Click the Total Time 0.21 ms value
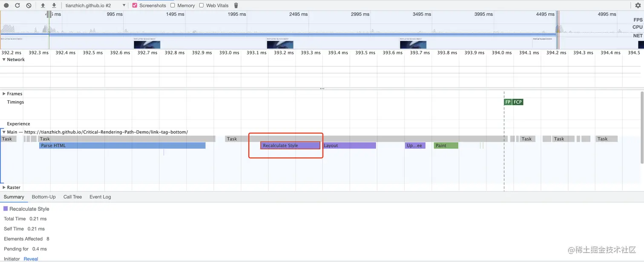The width and height of the screenshot is (644, 262). [38, 219]
